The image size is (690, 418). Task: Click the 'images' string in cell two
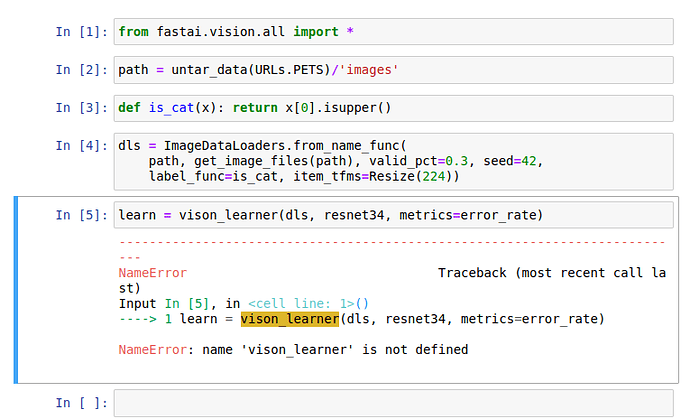pyautogui.click(x=369, y=70)
